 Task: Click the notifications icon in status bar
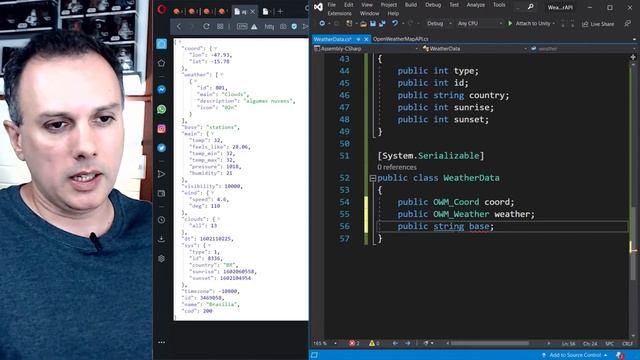coord(620,355)
